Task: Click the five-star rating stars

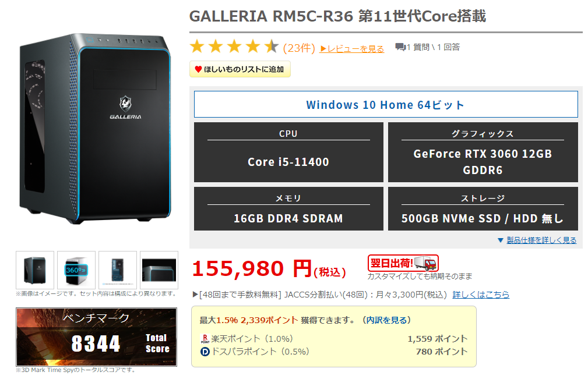Action: coord(234,47)
